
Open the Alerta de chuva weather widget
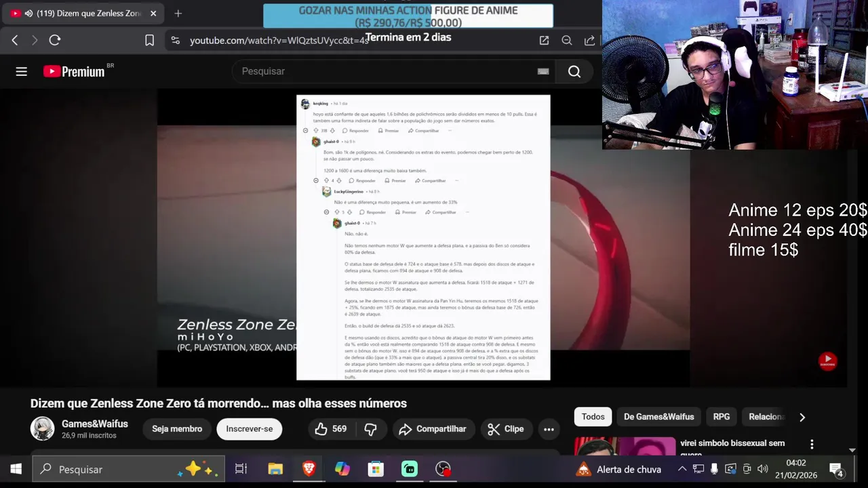click(x=618, y=469)
